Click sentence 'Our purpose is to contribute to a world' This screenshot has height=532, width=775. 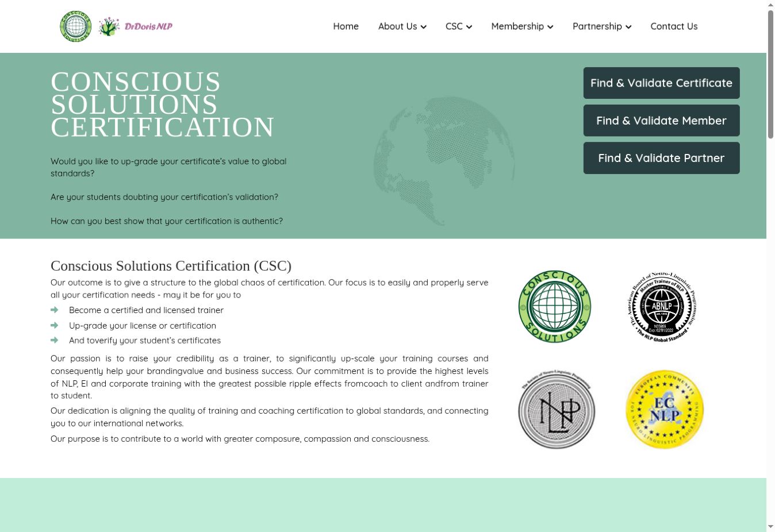pos(240,439)
